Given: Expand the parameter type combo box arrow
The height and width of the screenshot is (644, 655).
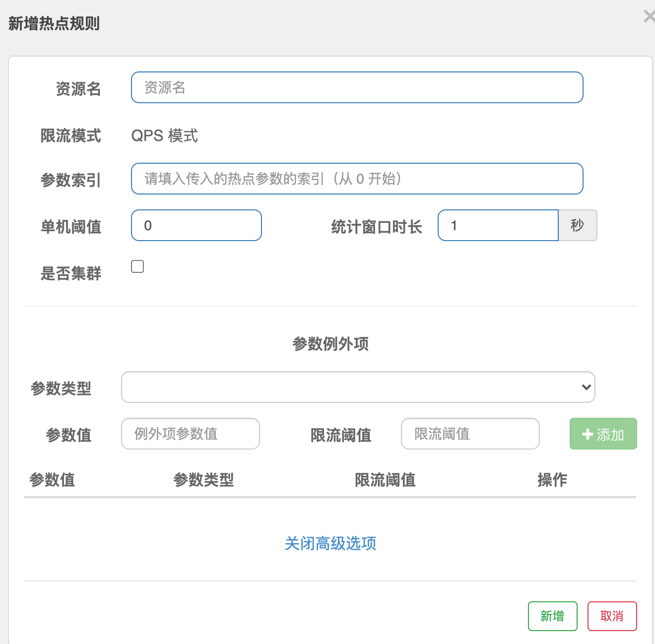Looking at the screenshot, I should (x=586, y=387).
